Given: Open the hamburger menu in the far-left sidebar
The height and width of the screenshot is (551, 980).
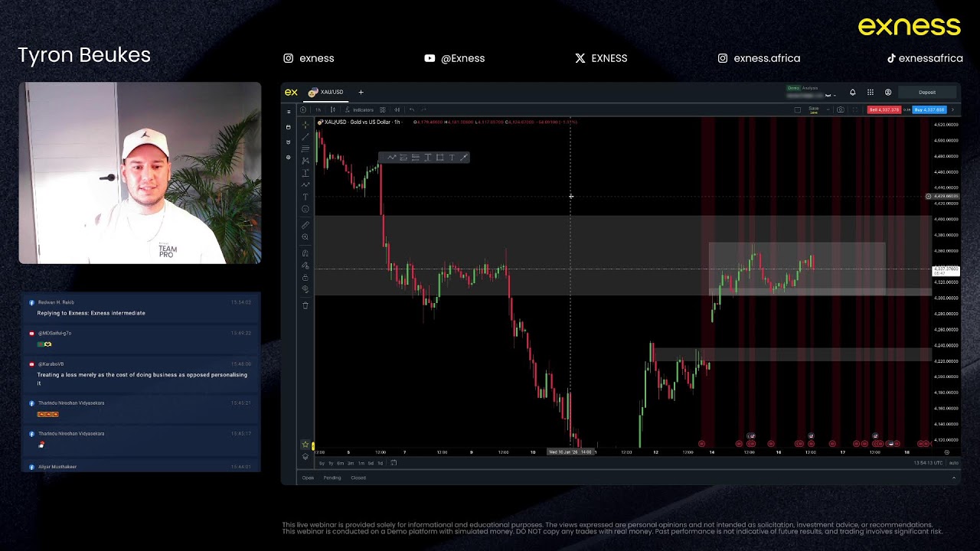Looking at the screenshot, I should 289,112.
